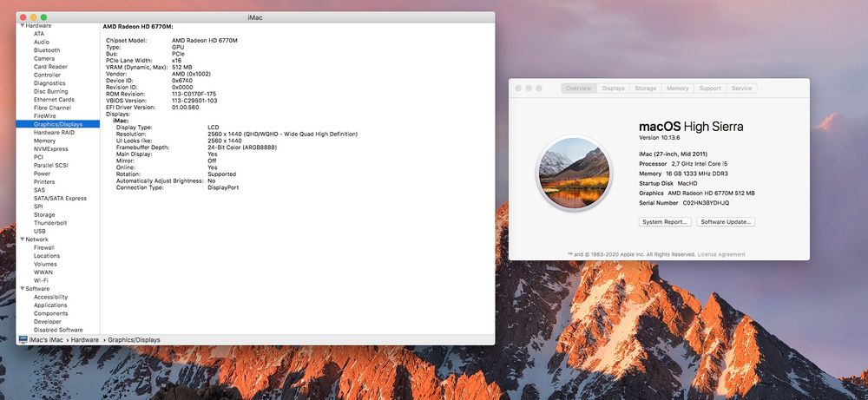Screen dimensions: 868x400
Task: Click the computer icon in the path bar
Action: 23,339
